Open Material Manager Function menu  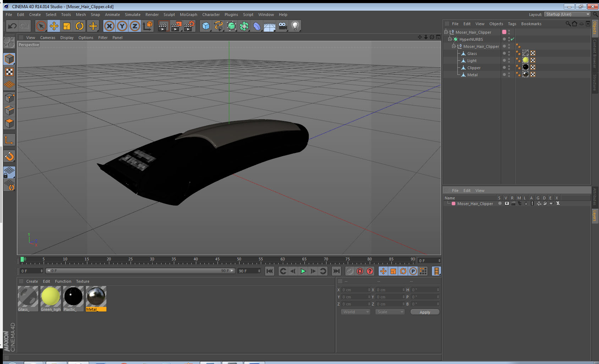click(x=63, y=281)
